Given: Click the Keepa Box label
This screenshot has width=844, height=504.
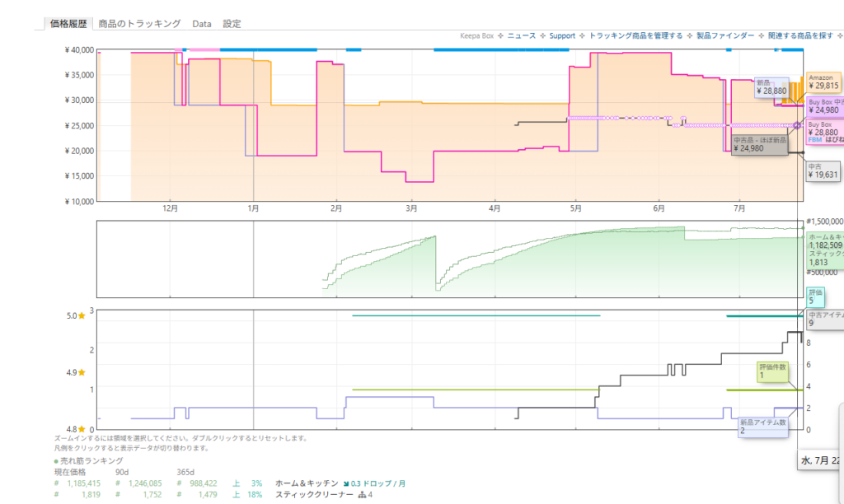Looking at the screenshot, I should [476, 35].
